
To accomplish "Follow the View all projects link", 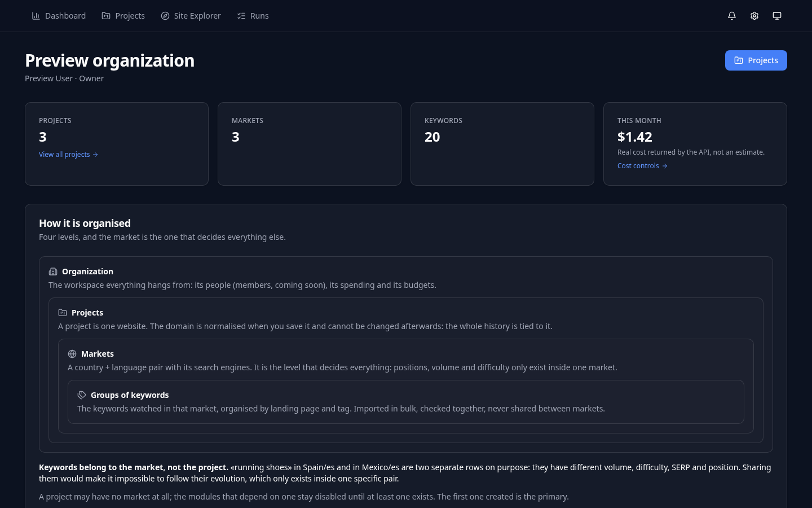I will (x=68, y=155).
